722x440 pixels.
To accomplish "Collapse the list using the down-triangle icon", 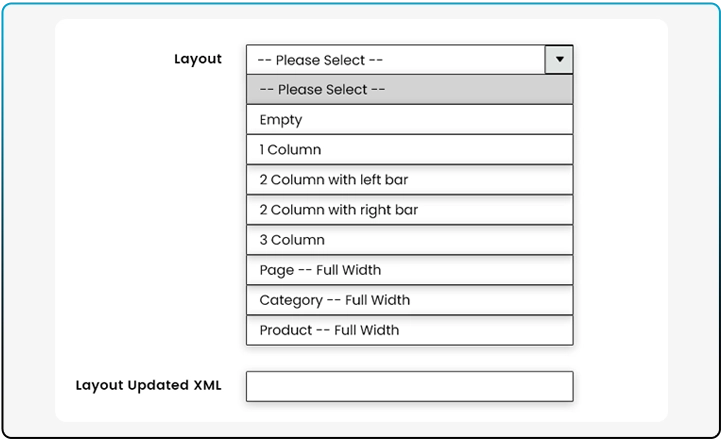I will (559, 60).
